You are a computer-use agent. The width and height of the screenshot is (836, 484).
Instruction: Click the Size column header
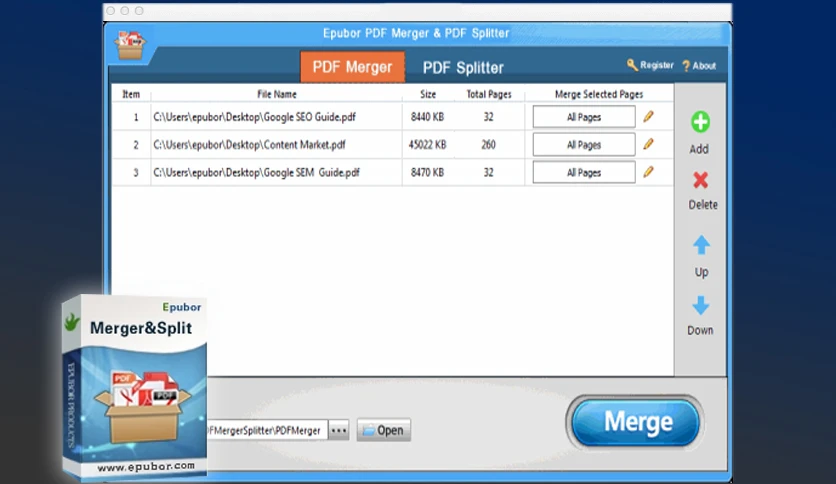(x=428, y=94)
